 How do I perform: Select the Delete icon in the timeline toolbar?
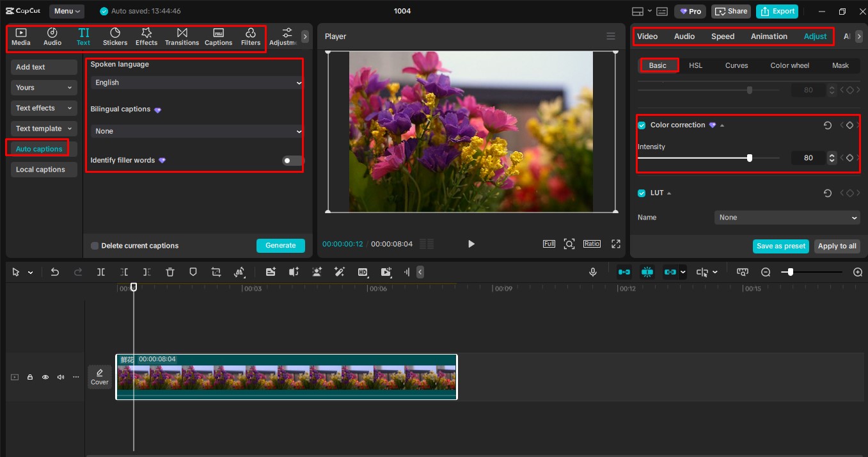170,271
